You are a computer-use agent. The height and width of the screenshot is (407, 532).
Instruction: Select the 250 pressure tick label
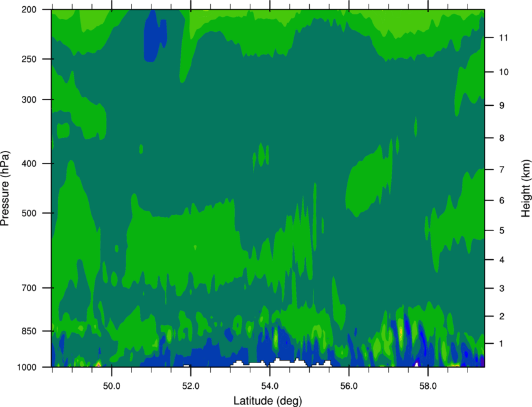[29, 59]
